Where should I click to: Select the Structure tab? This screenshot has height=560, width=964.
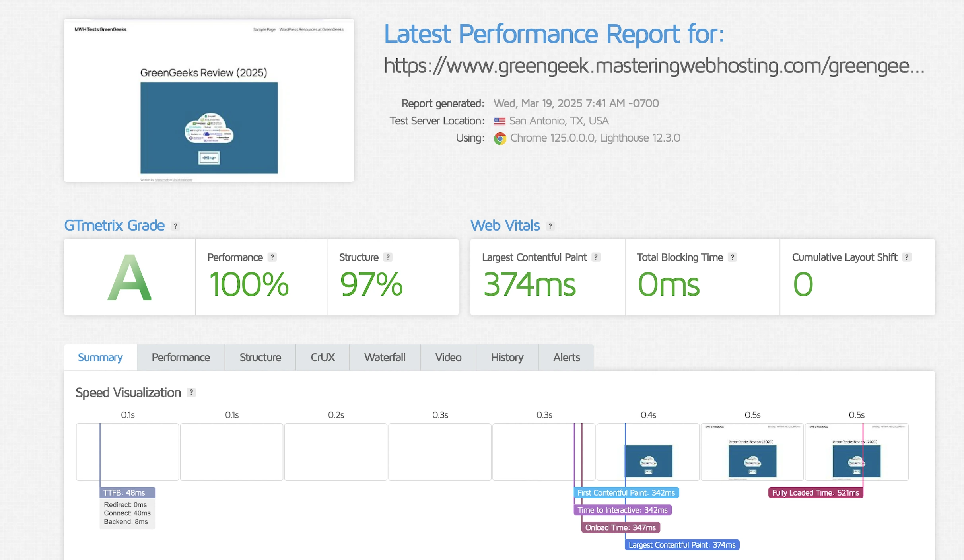(x=260, y=357)
